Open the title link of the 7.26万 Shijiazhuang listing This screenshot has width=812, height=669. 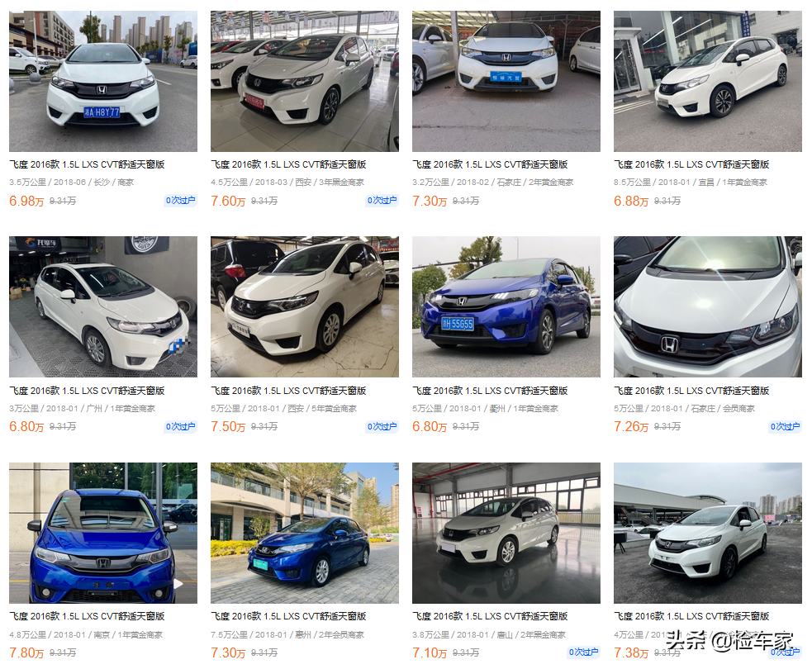(691, 391)
